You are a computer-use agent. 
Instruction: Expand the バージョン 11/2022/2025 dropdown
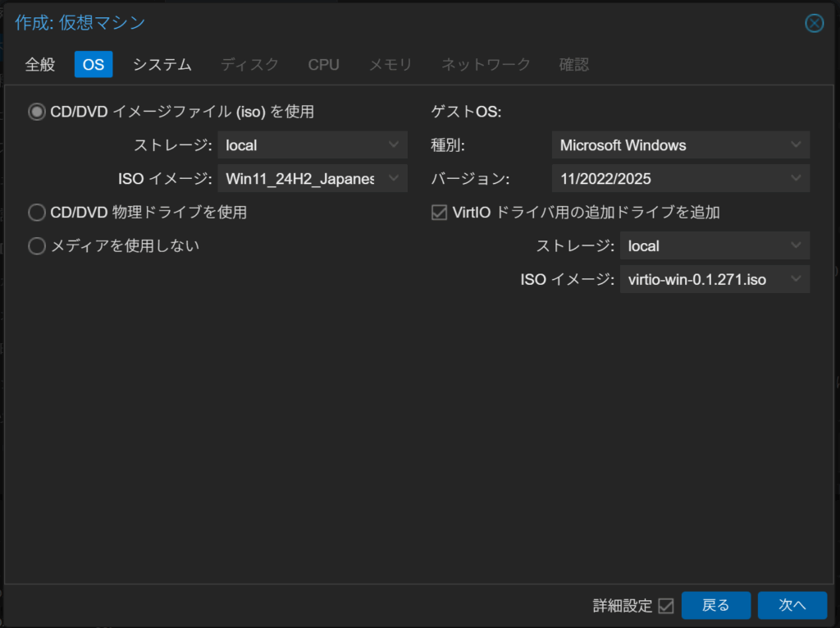(795, 178)
